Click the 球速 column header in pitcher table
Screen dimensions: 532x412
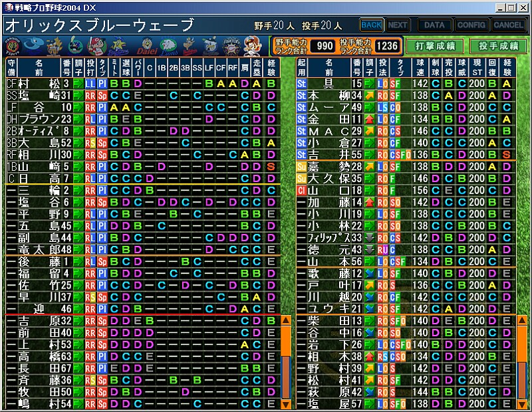click(x=420, y=68)
